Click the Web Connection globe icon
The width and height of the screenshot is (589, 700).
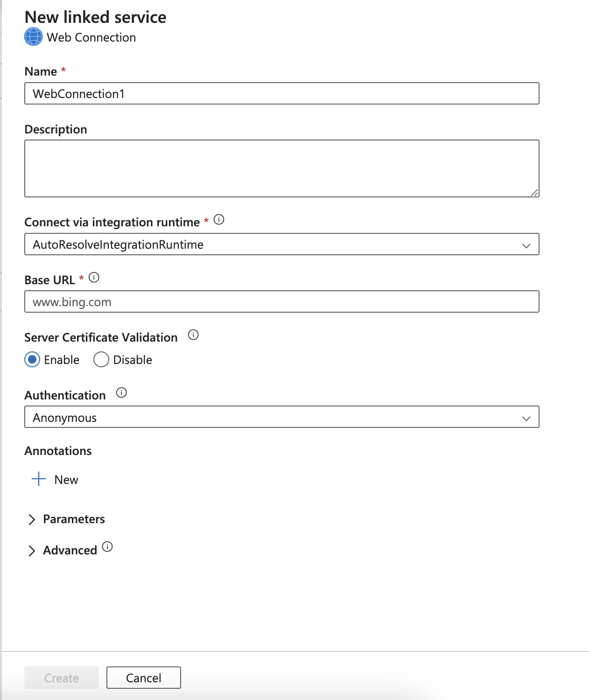(x=33, y=37)
